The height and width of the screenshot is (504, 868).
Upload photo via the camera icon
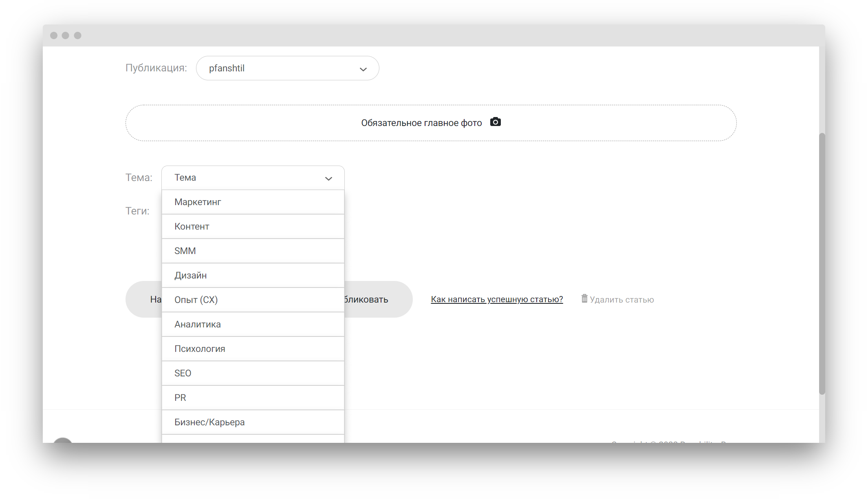pyautogui.click(x=495, y=122)
